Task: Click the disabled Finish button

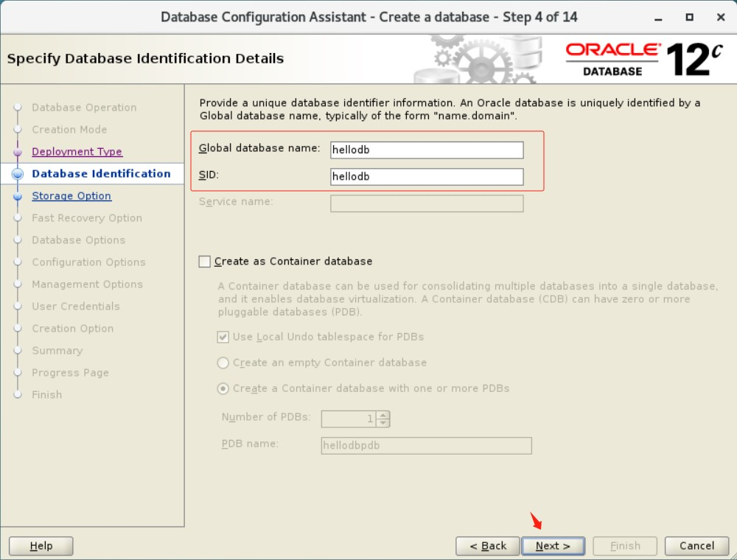Action: tap(625, 546)
